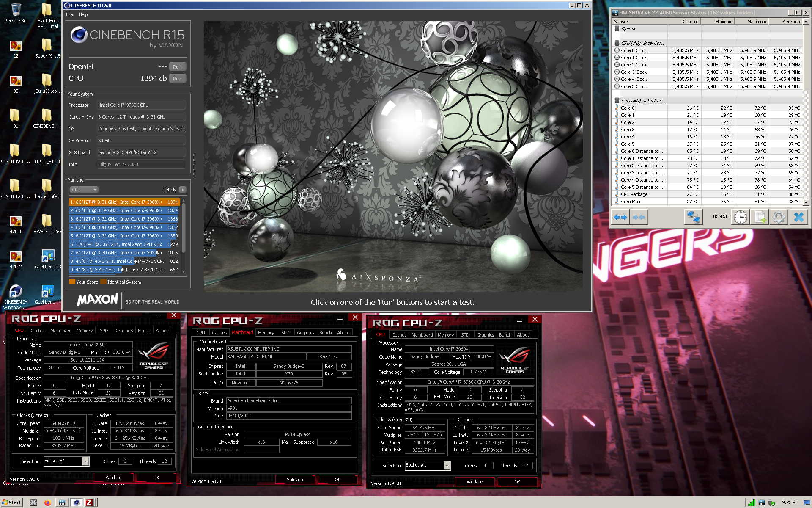The height and width of the screenshot is (508, 812).
Task: Select ranking row 6 Intel Xeon 1279
Action: (124, 244)
